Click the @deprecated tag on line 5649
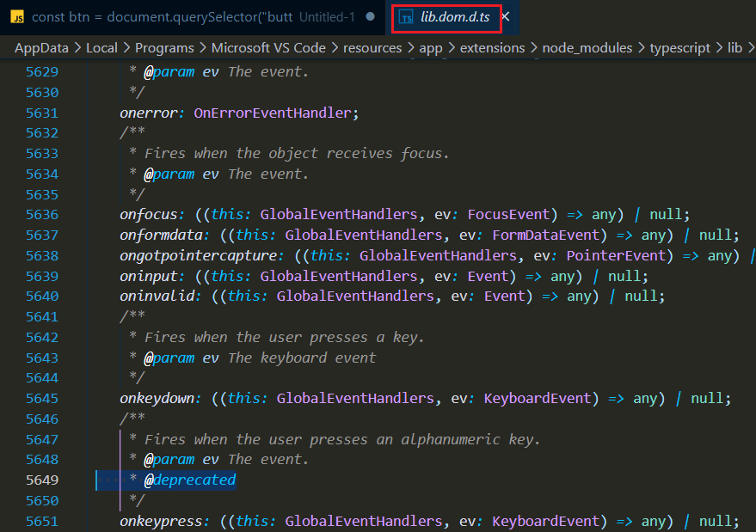 [191, 480]
